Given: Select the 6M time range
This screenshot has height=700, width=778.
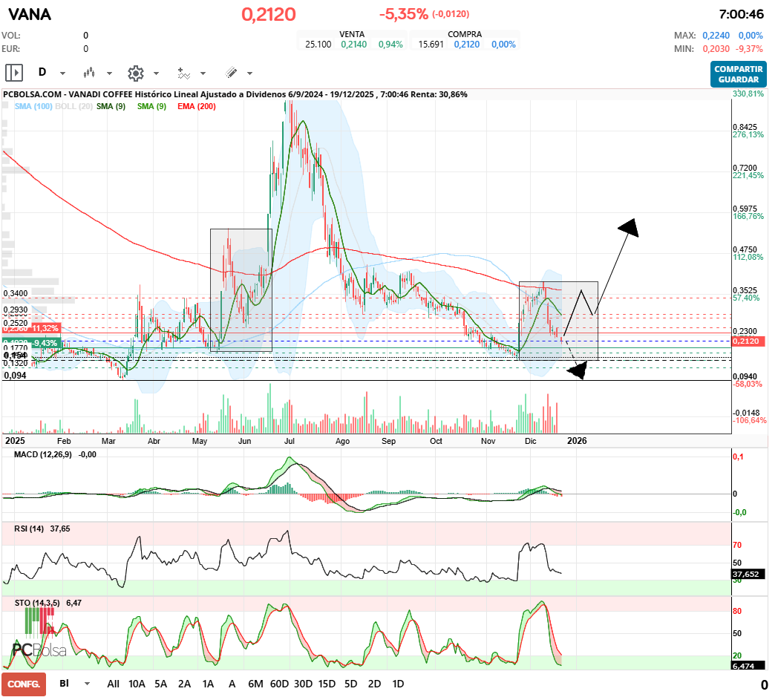Looking at the screenshot, I should pos(255,684).
